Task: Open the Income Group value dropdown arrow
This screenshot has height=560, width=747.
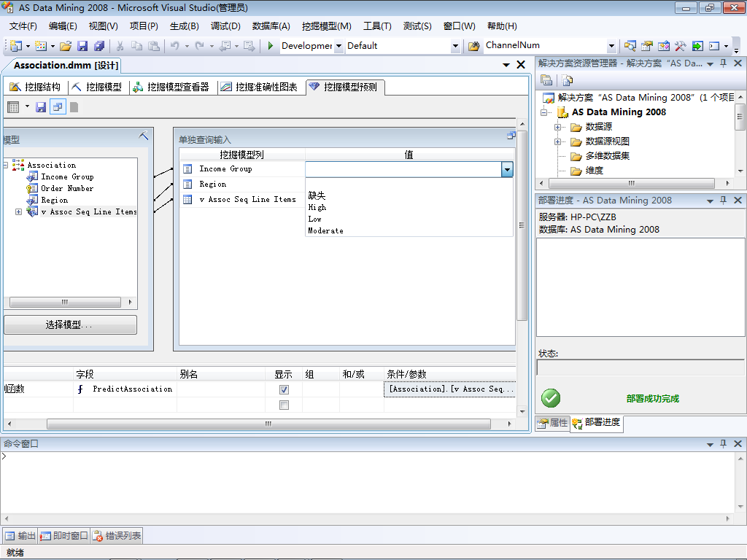Action: coord(507,169)
